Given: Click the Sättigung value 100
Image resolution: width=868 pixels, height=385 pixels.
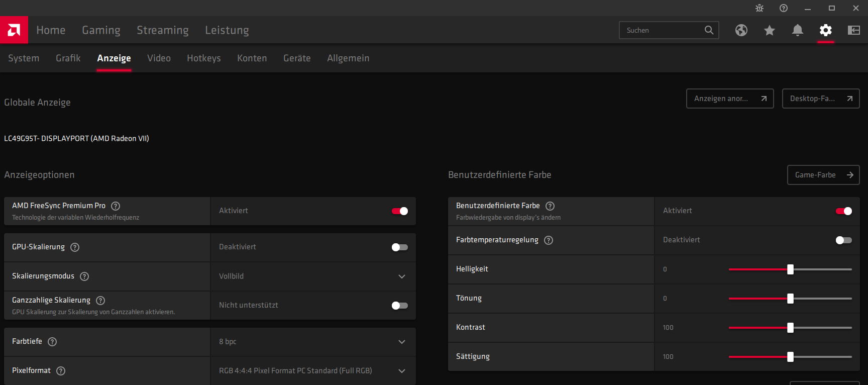Looking at the screenshot, I should click(668, 357).
